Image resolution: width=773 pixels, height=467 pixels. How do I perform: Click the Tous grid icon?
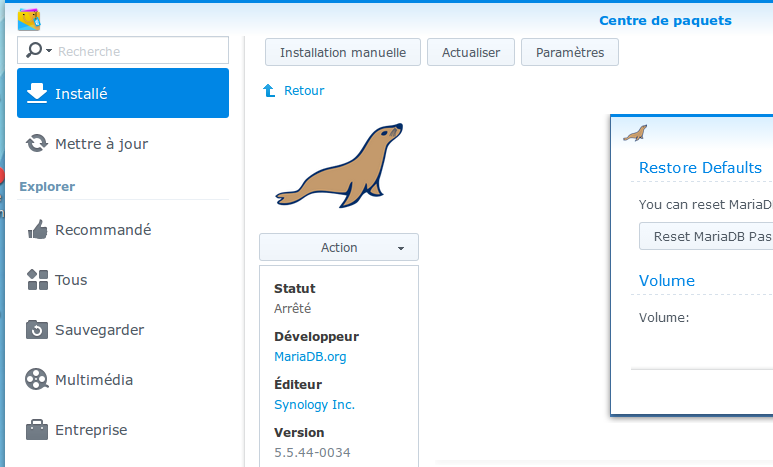37,280
